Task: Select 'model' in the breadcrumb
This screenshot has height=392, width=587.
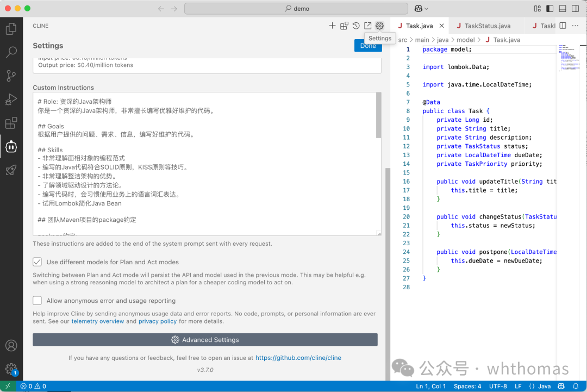Action: pyautogui.click(x=465, y=40)
